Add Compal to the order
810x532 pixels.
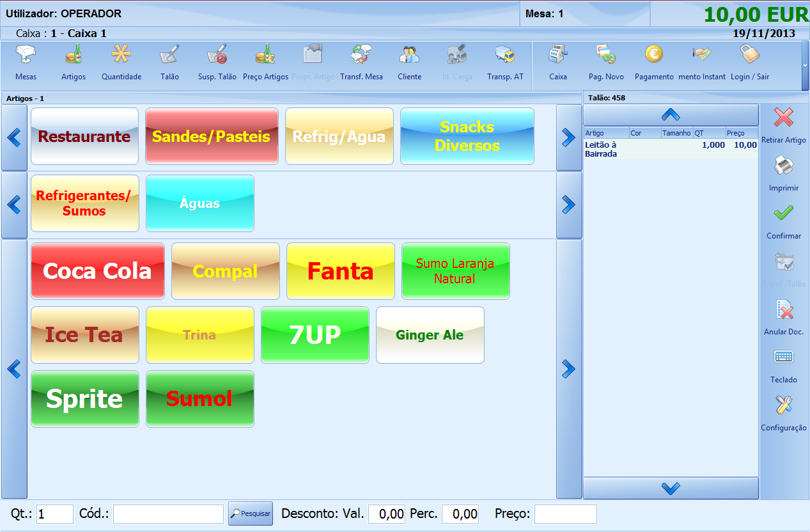tap(225, 271)
